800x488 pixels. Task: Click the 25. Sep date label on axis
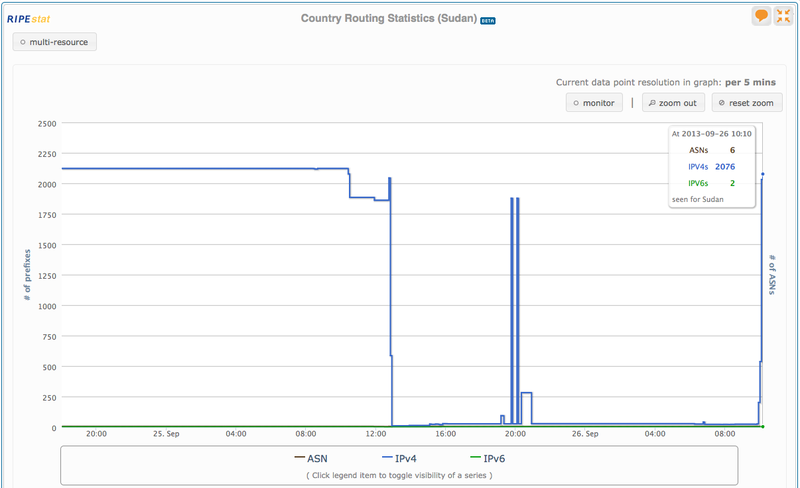point(166,435)
